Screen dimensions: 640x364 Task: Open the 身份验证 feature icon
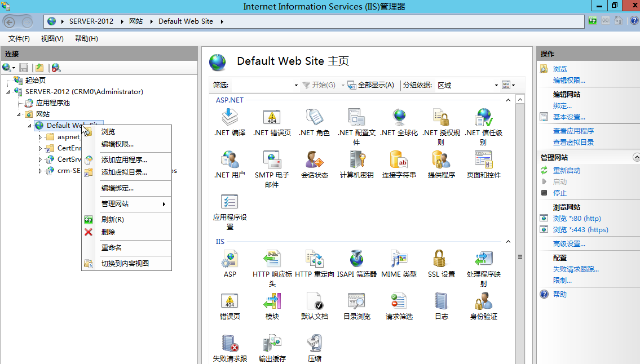[x=484, y=301]
